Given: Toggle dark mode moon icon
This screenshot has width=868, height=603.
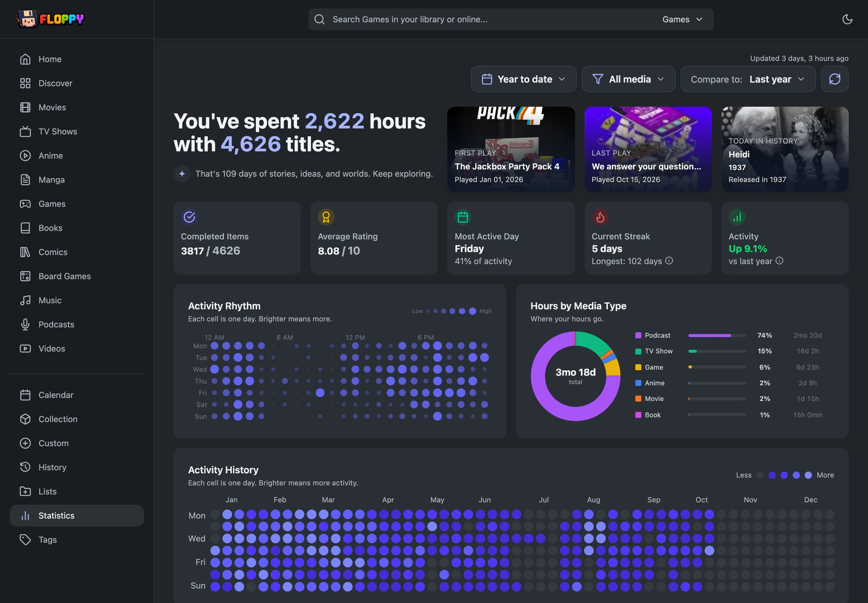Looking at the screenshot, I should [847, 20].
